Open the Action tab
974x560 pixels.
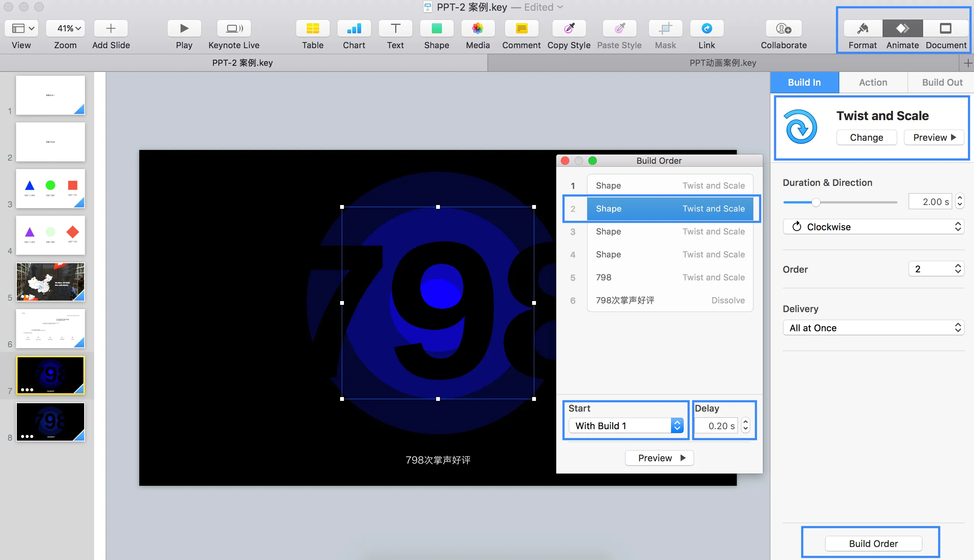click(x=873, y=82)
